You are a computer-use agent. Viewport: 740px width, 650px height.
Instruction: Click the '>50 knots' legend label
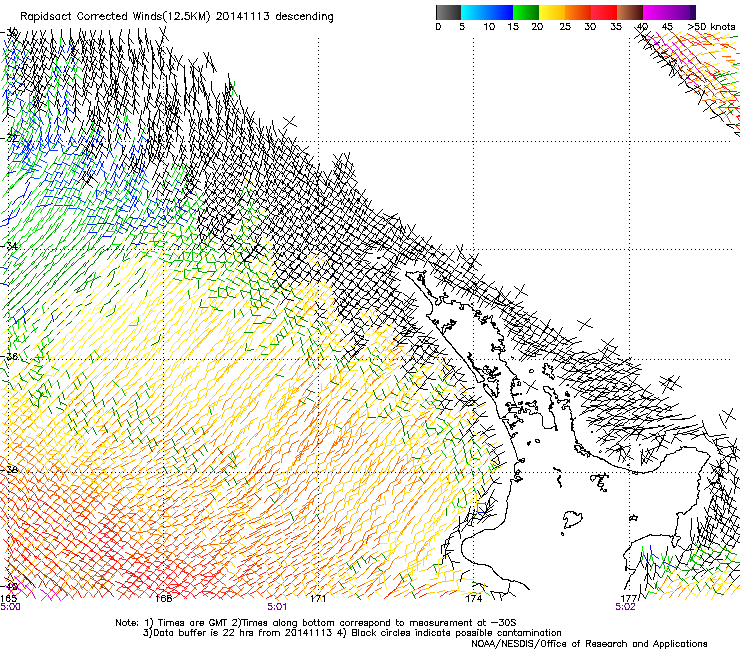point(711,27)
